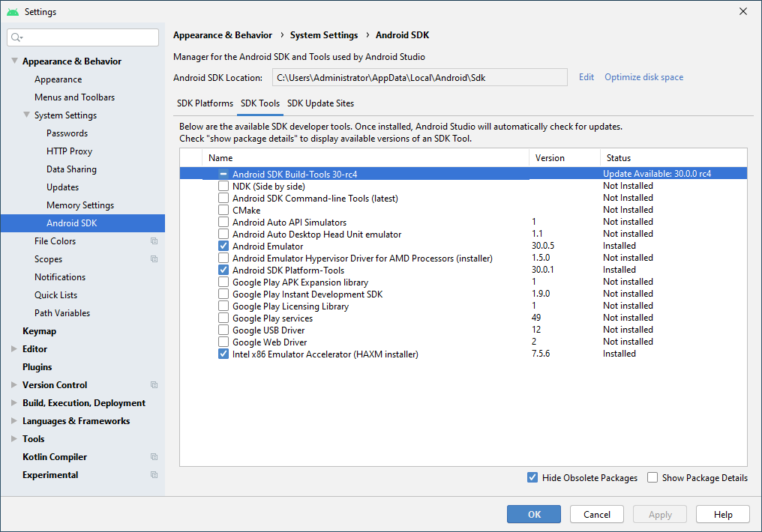Viewport: 762px width, 532px height.
Task: Collapse the Appearance & Behavior tree node
Action: click(14, 61)
